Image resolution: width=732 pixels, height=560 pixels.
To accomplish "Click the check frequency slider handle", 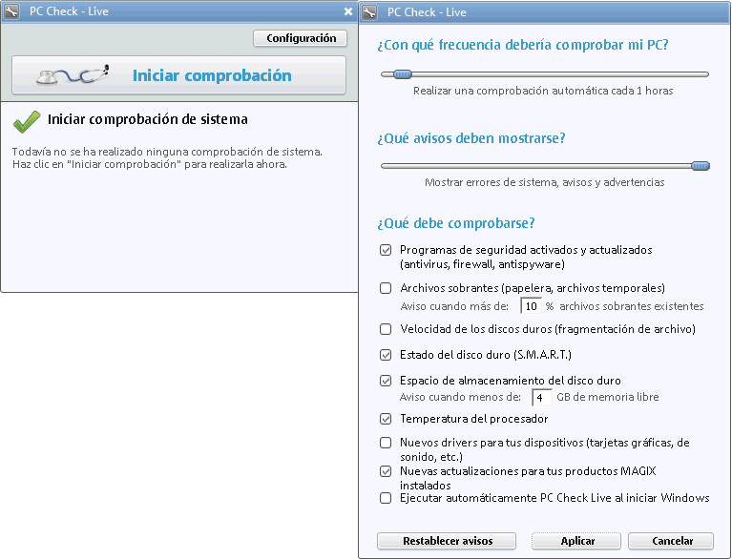I will click(403, 73).
